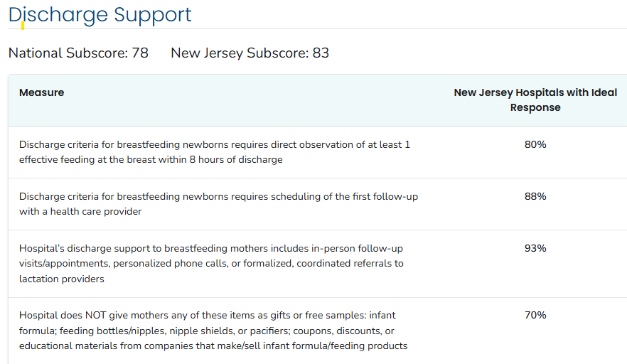Click the Discharge Support heading
This screenshot has width=627, height=364.
point(100,14)
